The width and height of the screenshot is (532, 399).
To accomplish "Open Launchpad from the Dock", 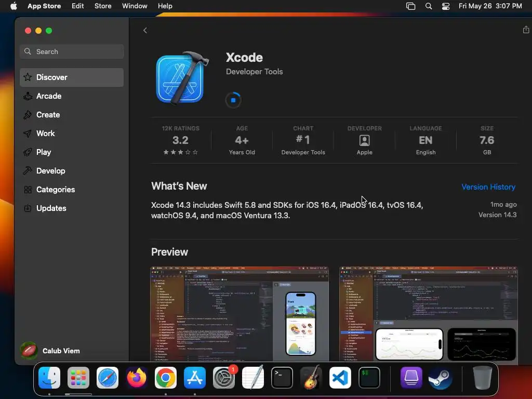I will 78,378.
